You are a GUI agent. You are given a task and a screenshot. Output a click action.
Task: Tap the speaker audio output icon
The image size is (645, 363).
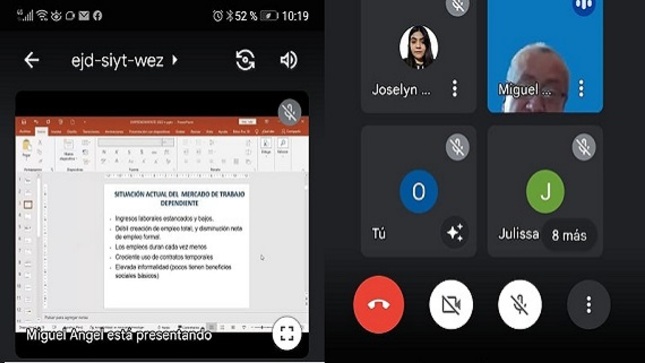click(288, 60)
